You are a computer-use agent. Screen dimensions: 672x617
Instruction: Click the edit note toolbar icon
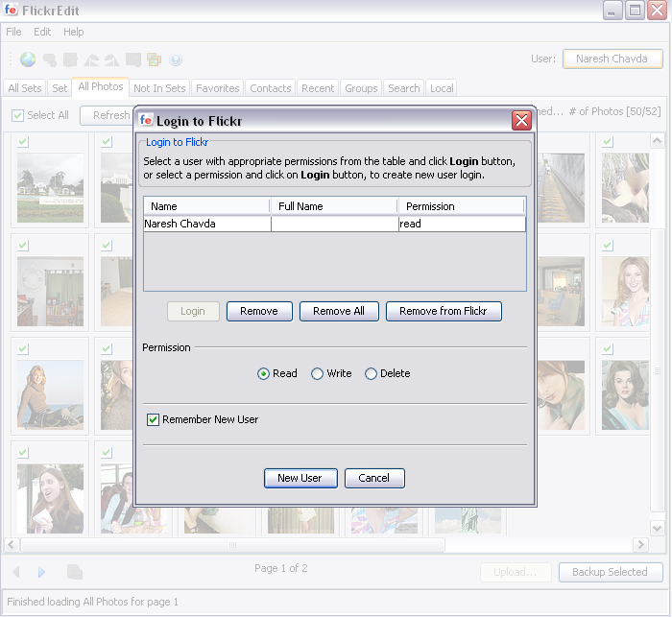[x=70, y=60]
